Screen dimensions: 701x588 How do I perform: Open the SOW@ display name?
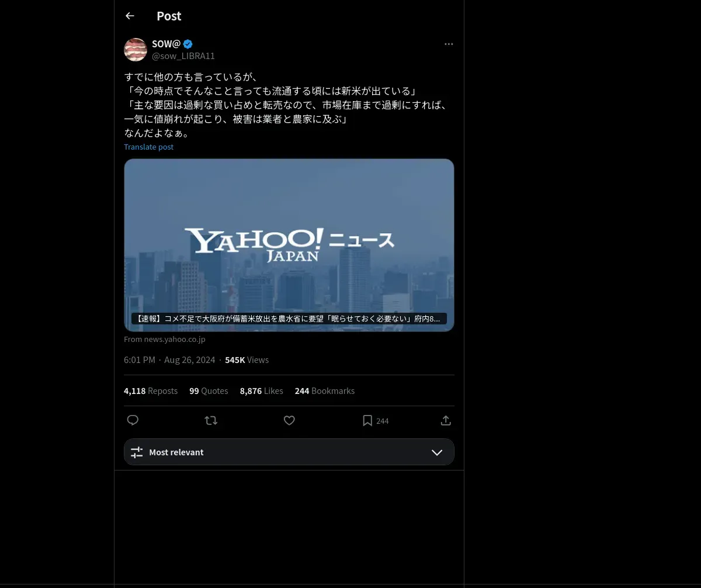point(166,44)
